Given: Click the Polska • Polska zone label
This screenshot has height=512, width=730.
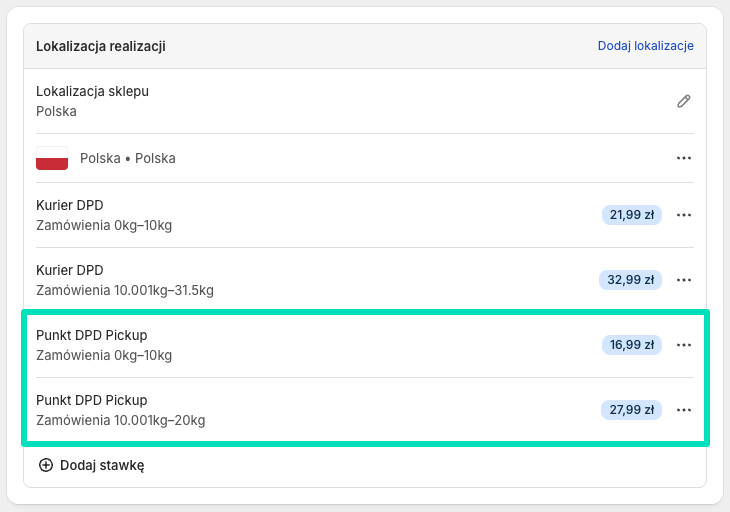Looking at the screenshot, I should [x=128, y=158].
